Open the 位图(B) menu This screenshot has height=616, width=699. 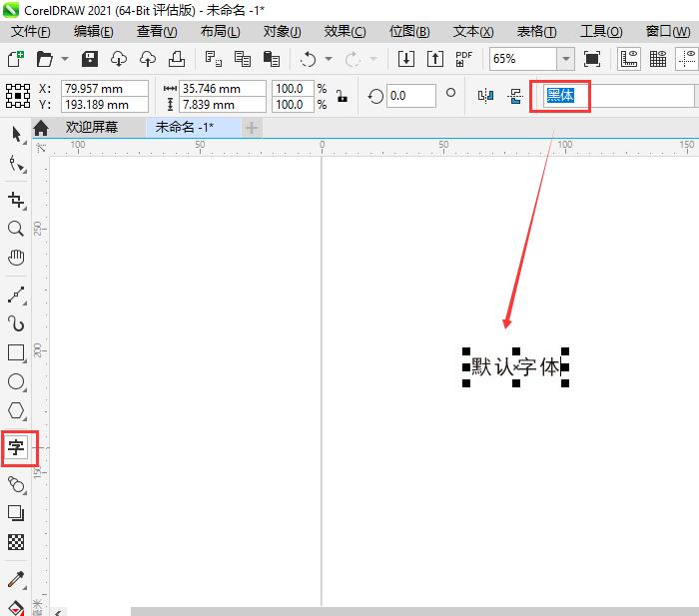[x=409, y=31]
